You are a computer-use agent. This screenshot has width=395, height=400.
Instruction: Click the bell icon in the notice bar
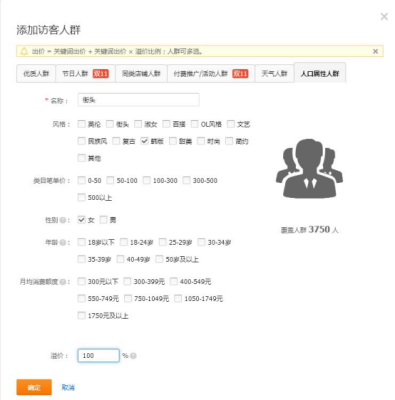coord(24,51)
